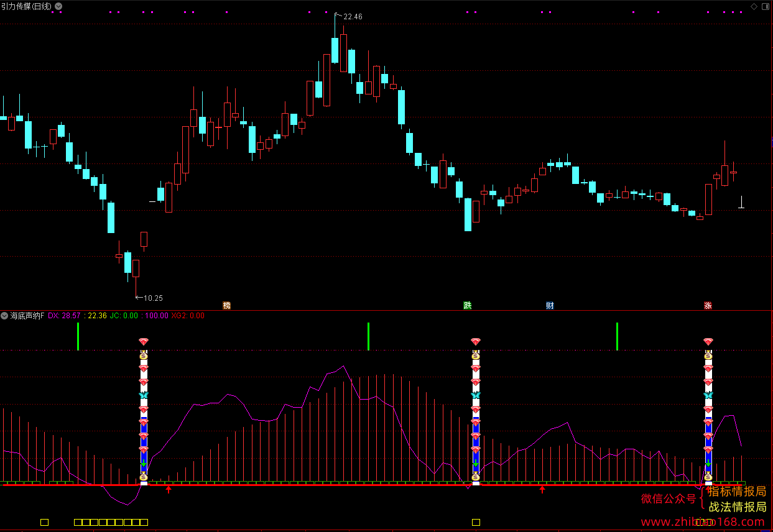Click upper money bag in third signal column
The image size is (773, 532).
[x=708, y=355]
